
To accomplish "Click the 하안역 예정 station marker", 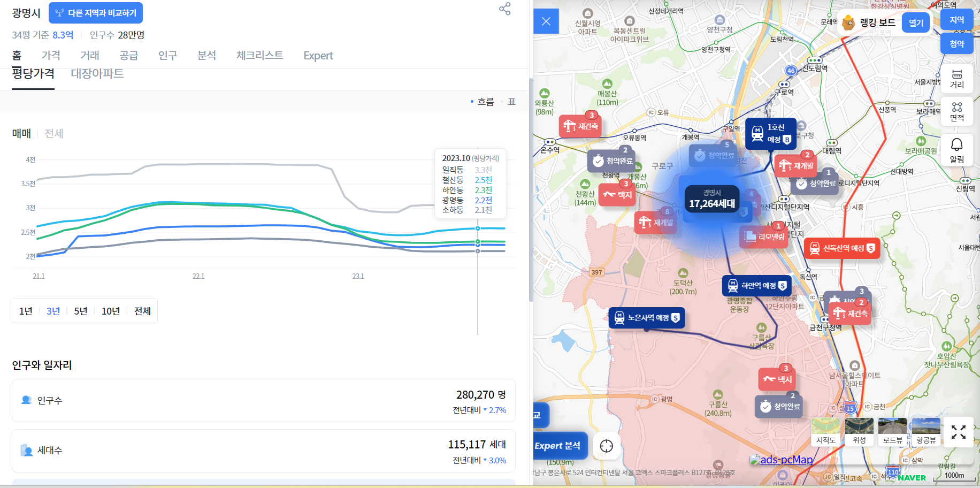I will click(756, 285).
